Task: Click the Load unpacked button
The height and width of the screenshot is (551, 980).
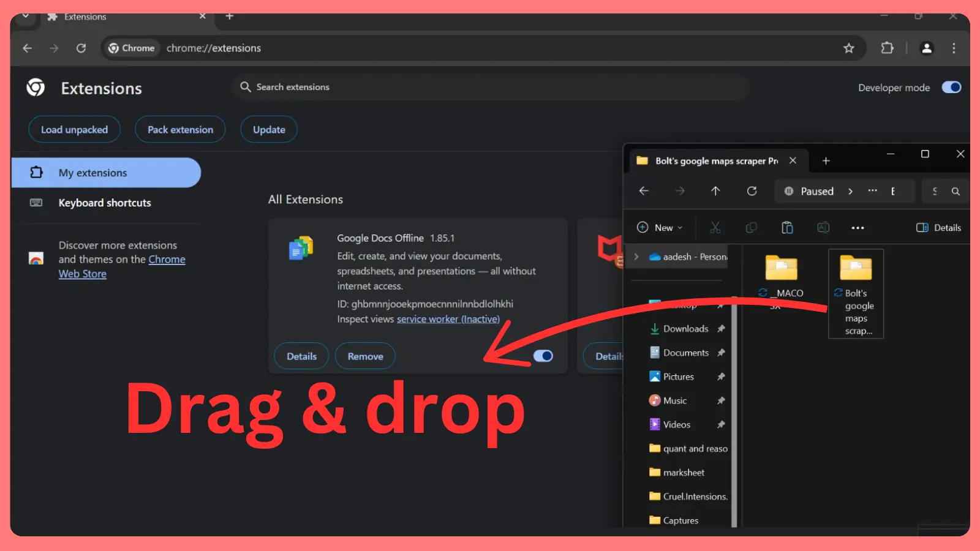Action: tap(74, 130)
